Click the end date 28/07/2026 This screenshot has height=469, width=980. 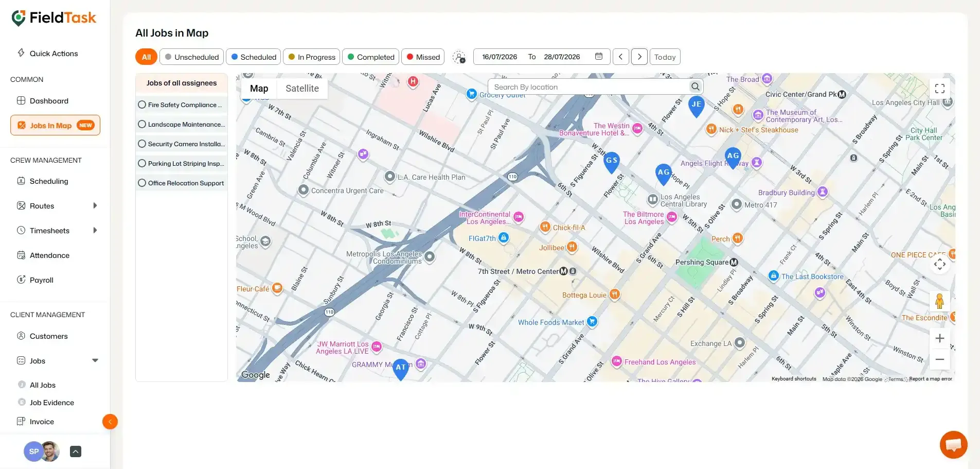(x=562, y=57)
